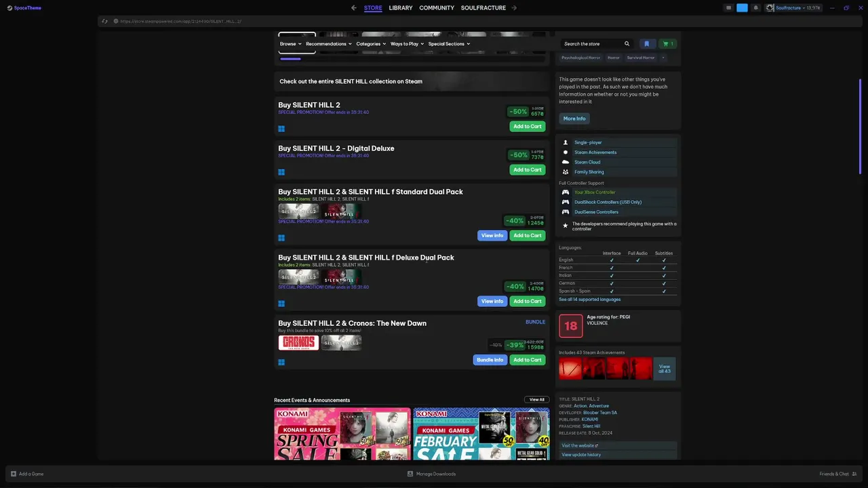Click the Manage Downloads icon
This screenshot has width=868, height=488.
410,474
